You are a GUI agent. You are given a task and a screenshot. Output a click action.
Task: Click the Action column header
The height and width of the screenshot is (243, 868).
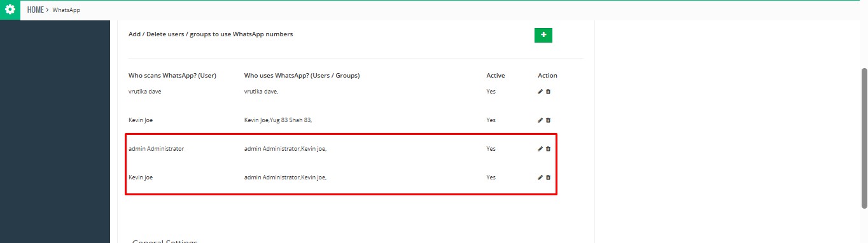pos(547,76)
